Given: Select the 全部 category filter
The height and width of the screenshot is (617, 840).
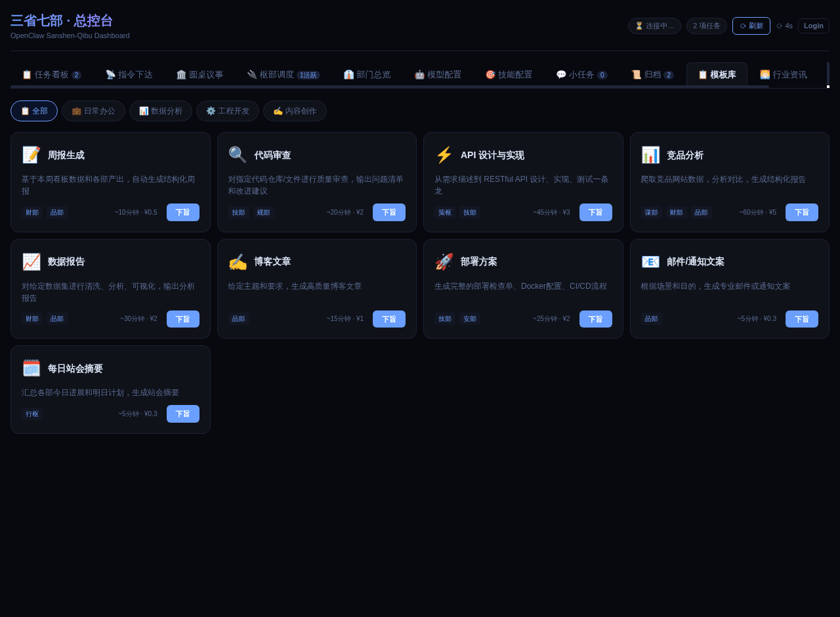Looking at the screenshot, I should click(34, 111).
